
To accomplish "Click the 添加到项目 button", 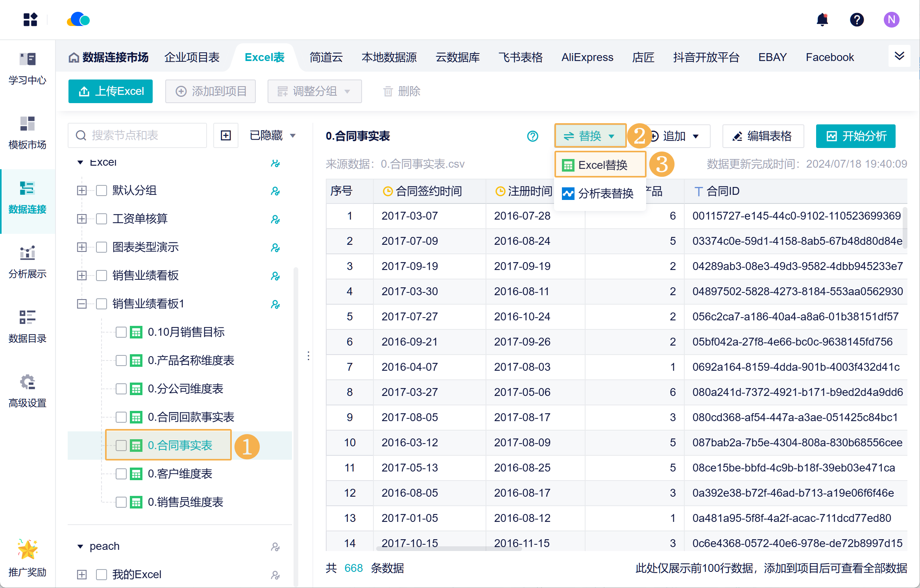I will [211, 91].
